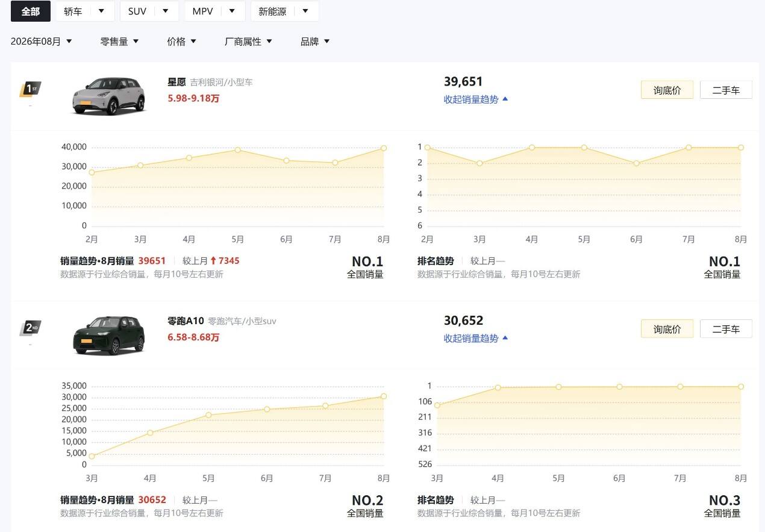
Task: Select 3月 point on 星愿 ranking chart
Action: click(x=479, y=163)
